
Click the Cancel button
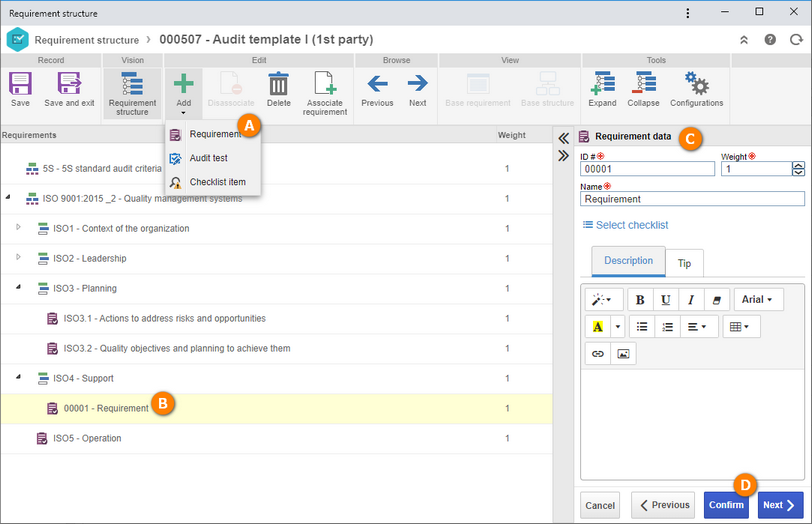tap(600, 505)
